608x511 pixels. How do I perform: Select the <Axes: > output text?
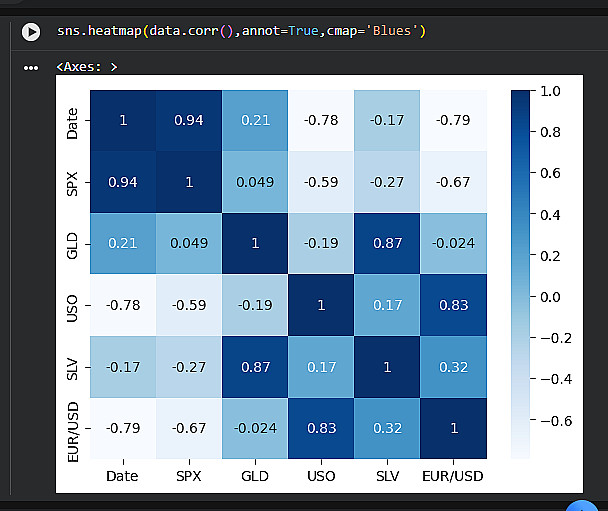pos(87,68)
